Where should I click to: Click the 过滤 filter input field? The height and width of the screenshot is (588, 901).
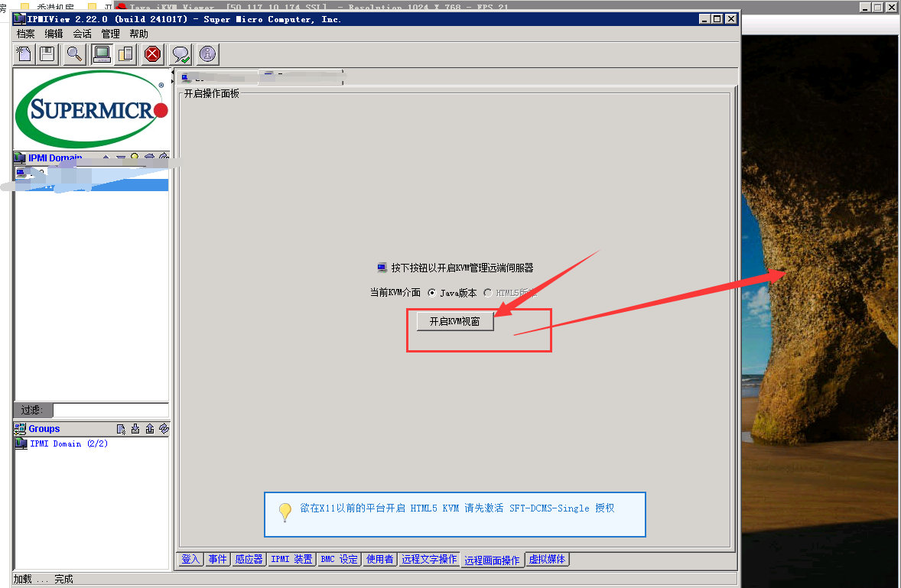(110, 411)
